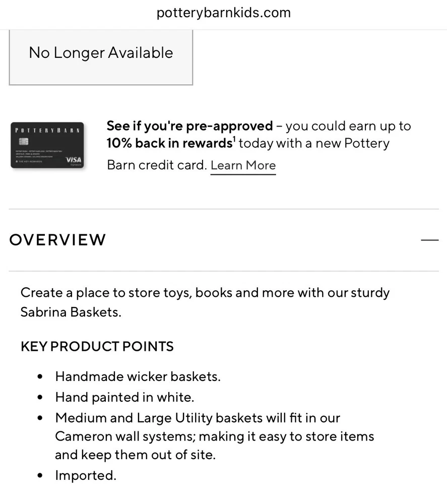Collapse the Overview section using minus icon
The width and height of the screenshot is (447, 504).
(x=429, y=240)
